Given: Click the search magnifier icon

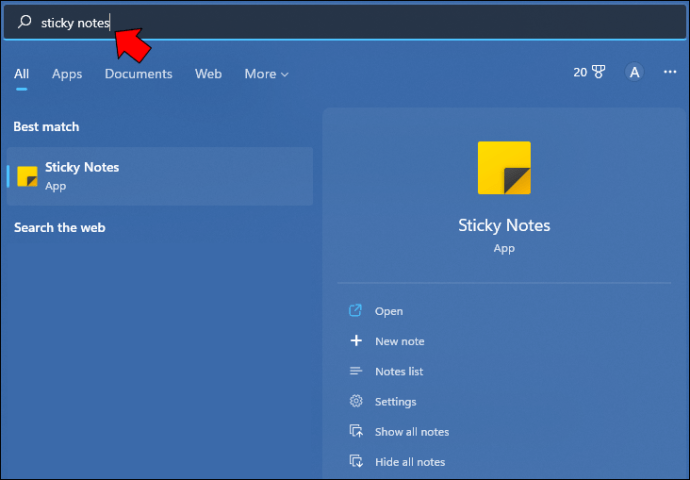Looking at the screenshot, I should point(25,22).
